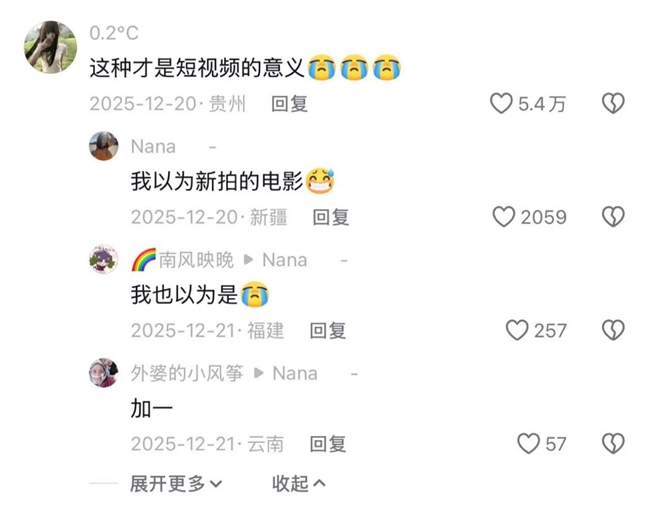Tap broken heart on the 加一 reply

[613, 444]
